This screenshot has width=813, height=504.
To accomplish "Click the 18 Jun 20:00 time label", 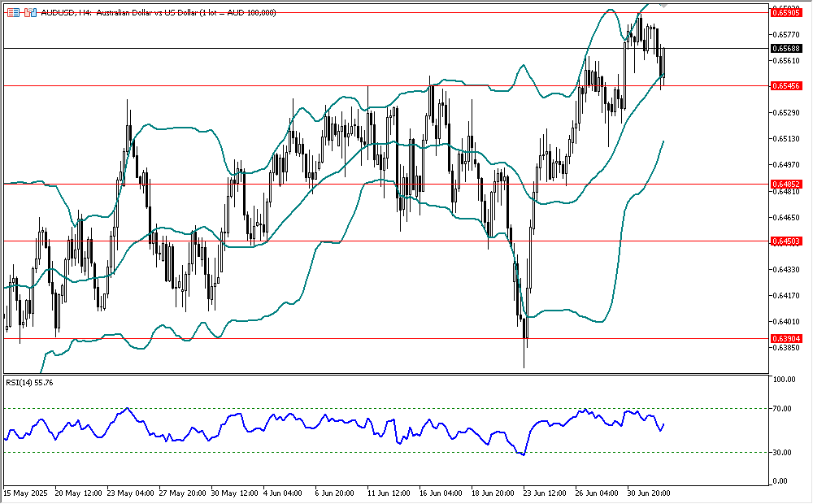I will (x=493, y=493).
